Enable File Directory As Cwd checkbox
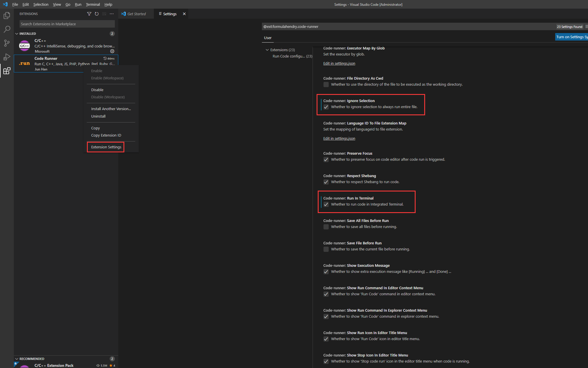 click(326, 85)
